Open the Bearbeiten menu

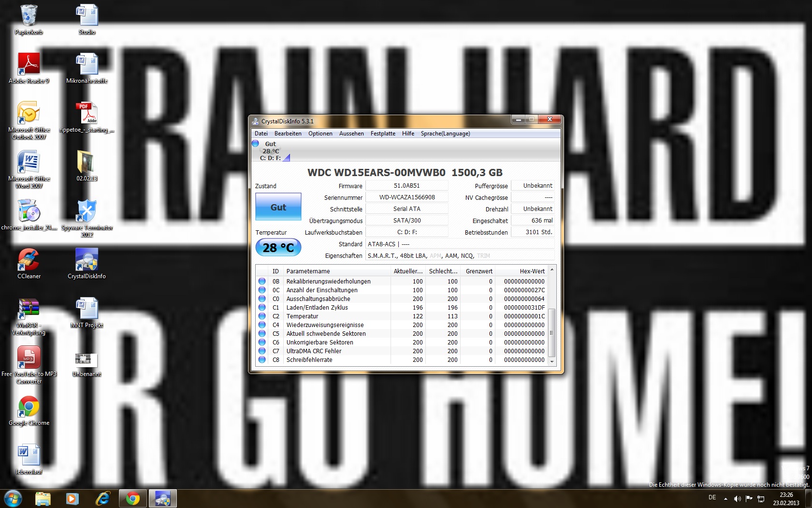pyautogui.click(x=288, y=134)
